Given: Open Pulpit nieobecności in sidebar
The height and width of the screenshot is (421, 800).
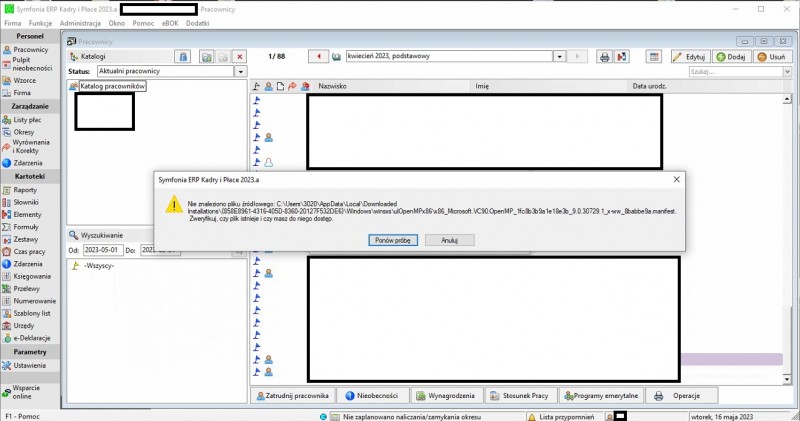Looking at the screenshot, I should tap(28, 64).
